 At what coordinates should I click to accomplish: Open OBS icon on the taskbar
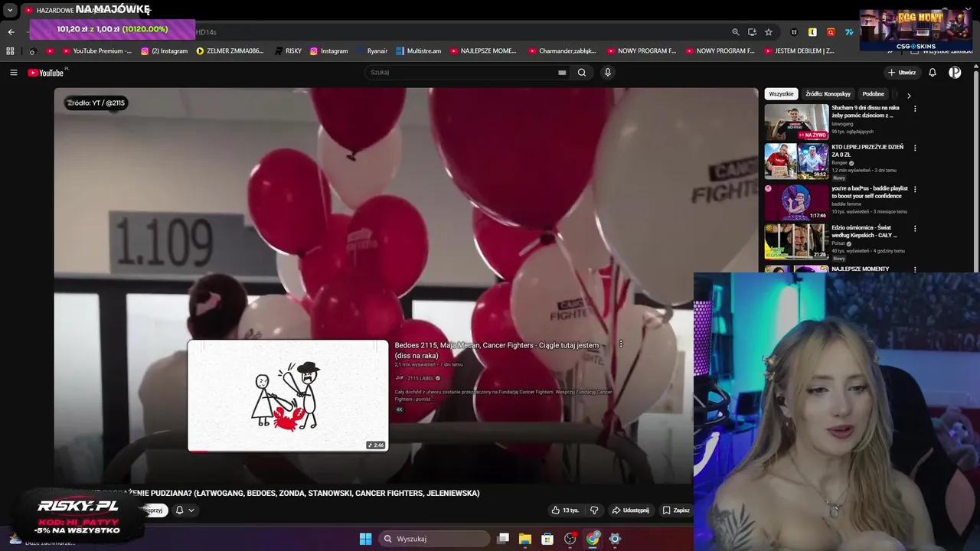pos(570,539)
